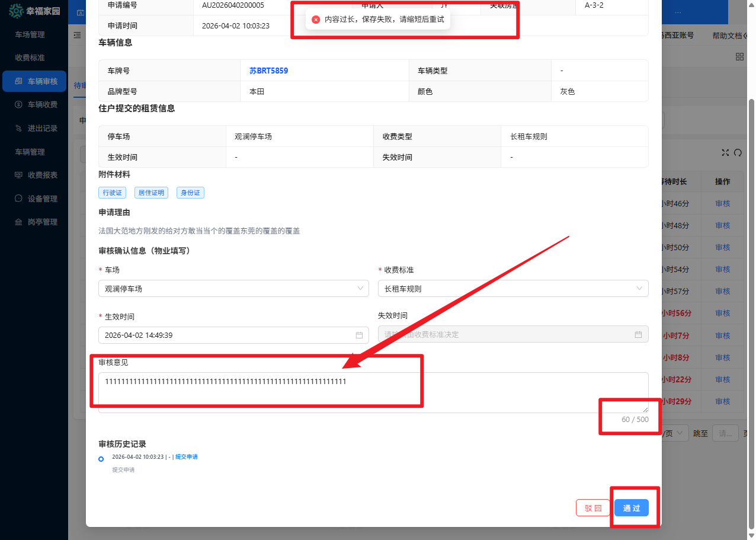756x540 pixels.
Task: Click the calendar icon in 生效时间 field
Action: coord(359,335)
